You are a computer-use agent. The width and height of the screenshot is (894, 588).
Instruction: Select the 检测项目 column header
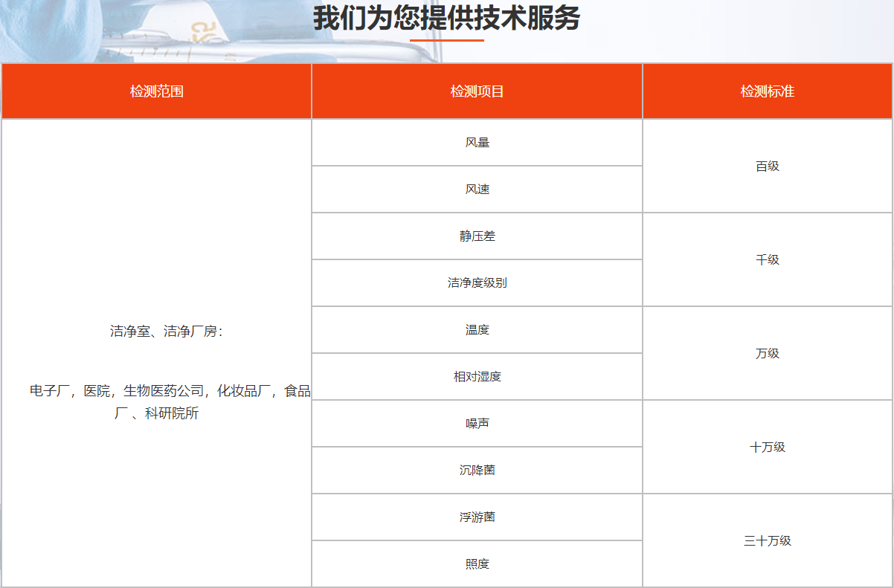tap(477, 91)
